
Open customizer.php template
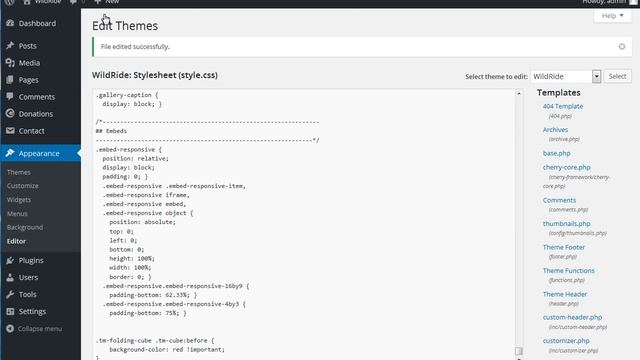point(566,341)
